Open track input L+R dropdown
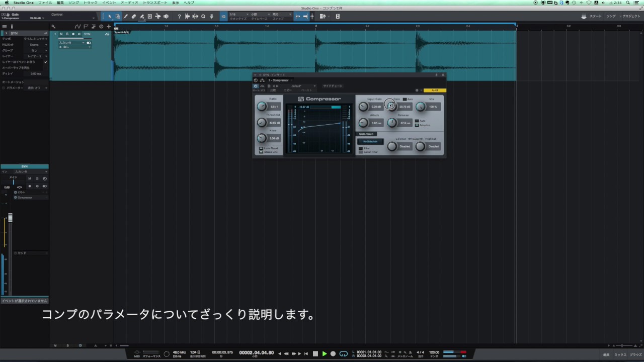Viewport: 644px width, 362px height. point(71,43)
